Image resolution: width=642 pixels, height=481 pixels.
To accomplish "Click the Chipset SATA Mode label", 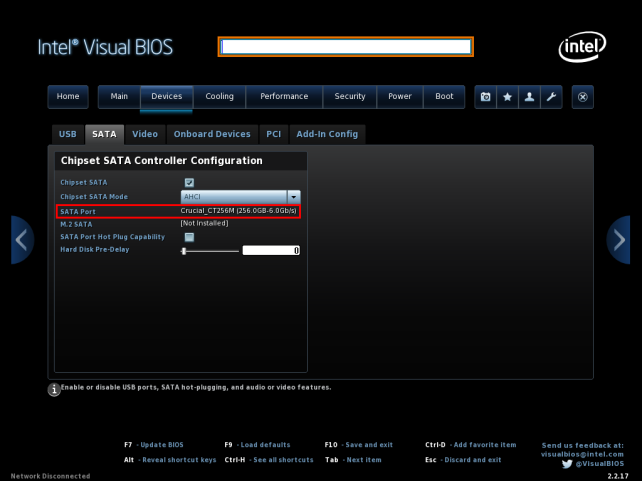I will [94, 197].
